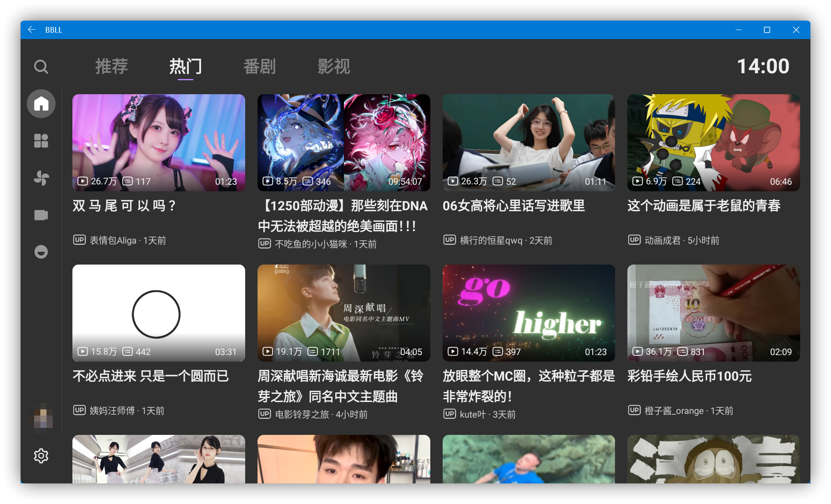The width and height of the screenshot is (831, 504).
Task: Select the currently active 热门 tab
Action: tap(185, 66)
